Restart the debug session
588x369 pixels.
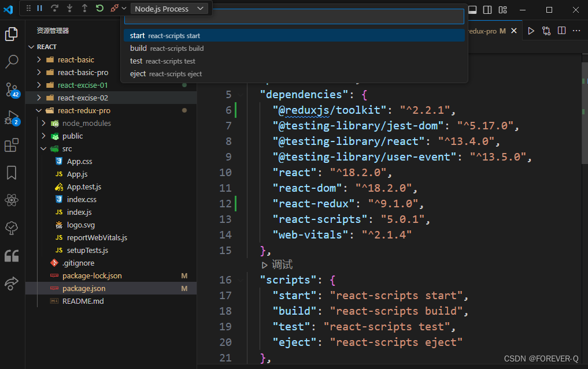click(99, 9)
